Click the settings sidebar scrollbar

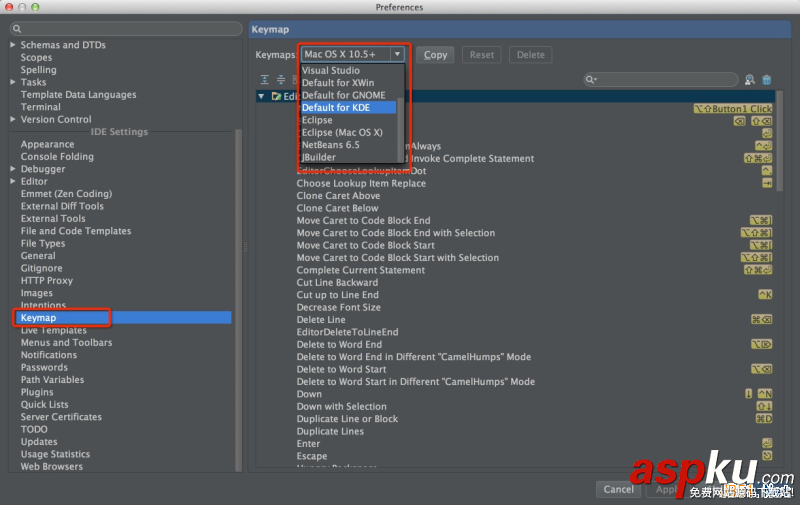[238, 301]
